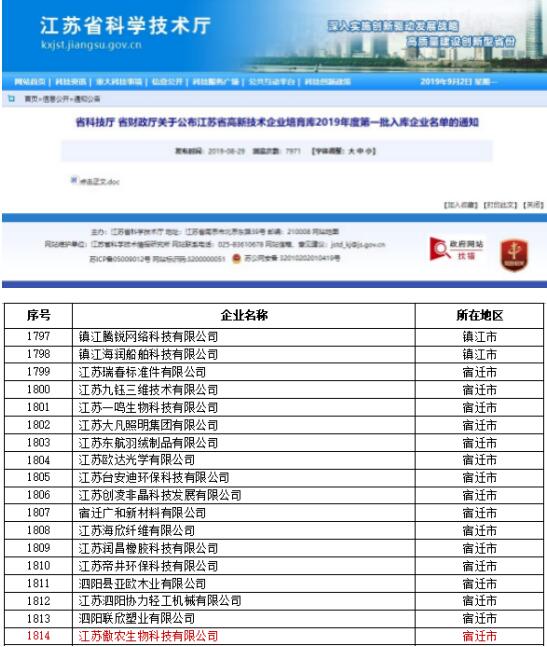
Task: Click the 打印此文 link
Action: (500, 205)
